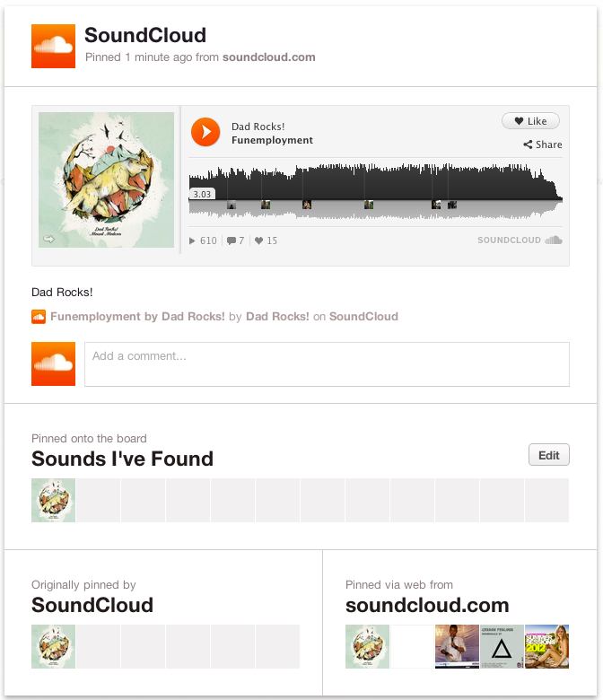Click the small SoundCloud icon beside the track link
The width and height of the screenshot is (603, 700).
39,317
